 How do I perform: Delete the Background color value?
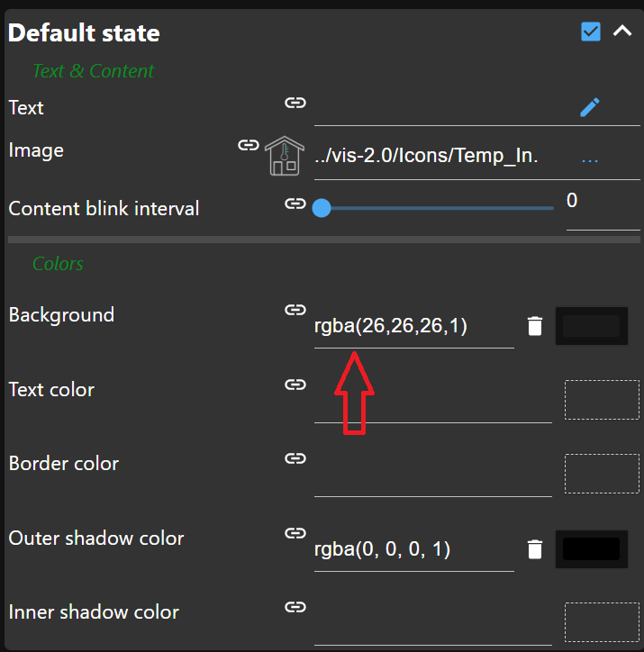click(535, 326)
